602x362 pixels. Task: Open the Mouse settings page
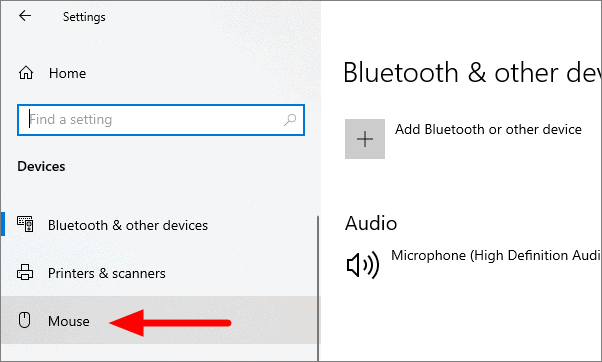tap(159, 320)
